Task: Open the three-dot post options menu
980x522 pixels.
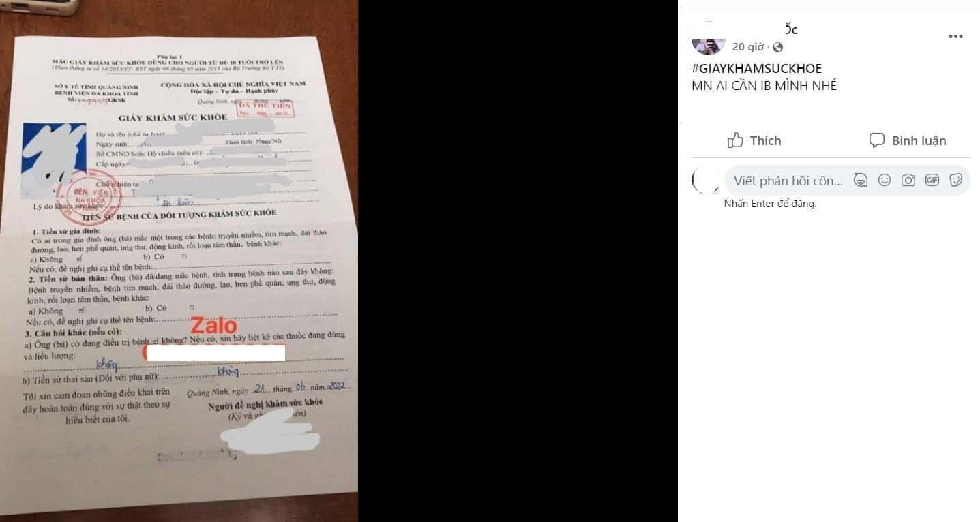Action: point(956,37)
